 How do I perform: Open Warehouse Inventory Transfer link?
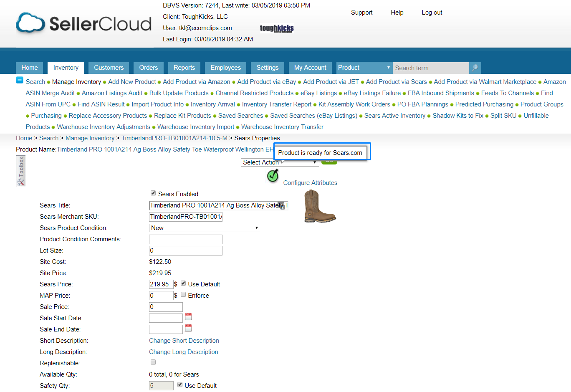point(283,127)
